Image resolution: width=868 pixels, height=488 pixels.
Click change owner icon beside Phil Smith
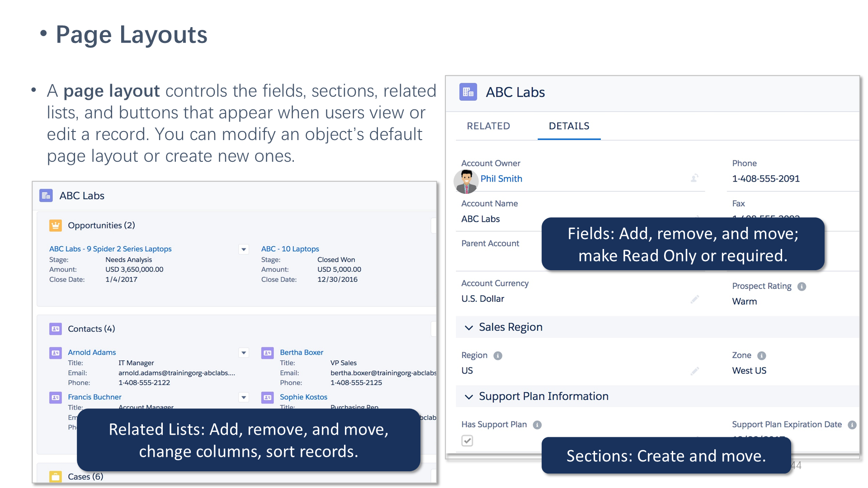click(x=695, y=178)
